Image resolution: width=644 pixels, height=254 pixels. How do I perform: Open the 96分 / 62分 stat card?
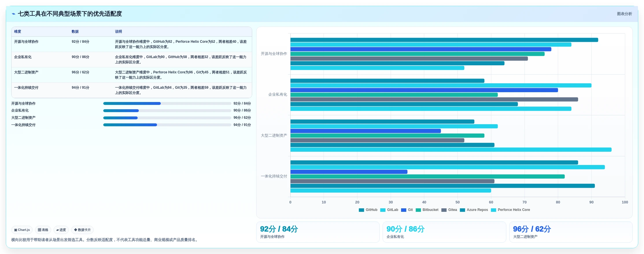tap(571, 232)
